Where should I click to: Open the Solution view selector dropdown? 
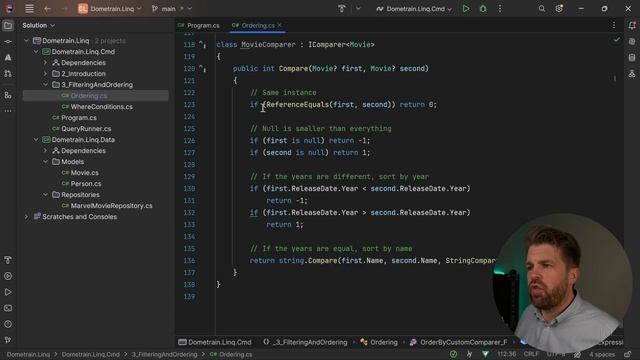pos(38,25)
